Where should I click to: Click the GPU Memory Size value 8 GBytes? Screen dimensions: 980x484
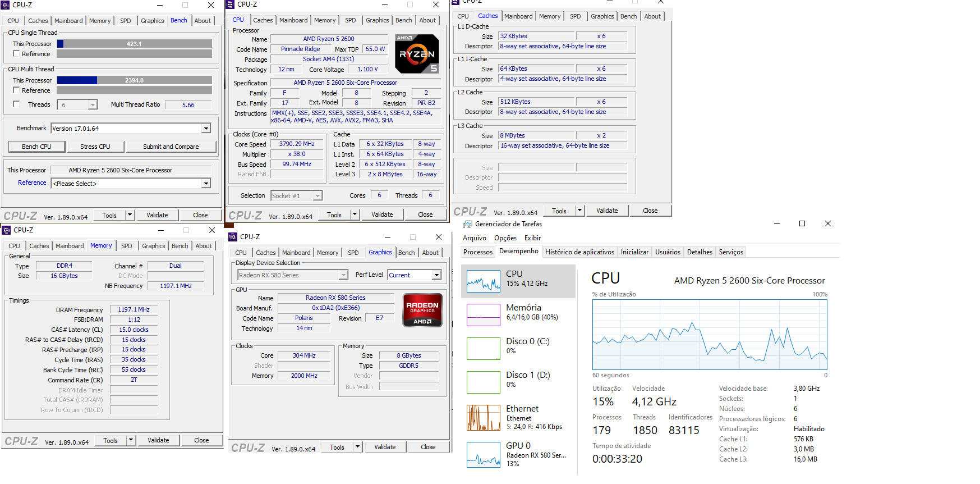click(409, 355)
